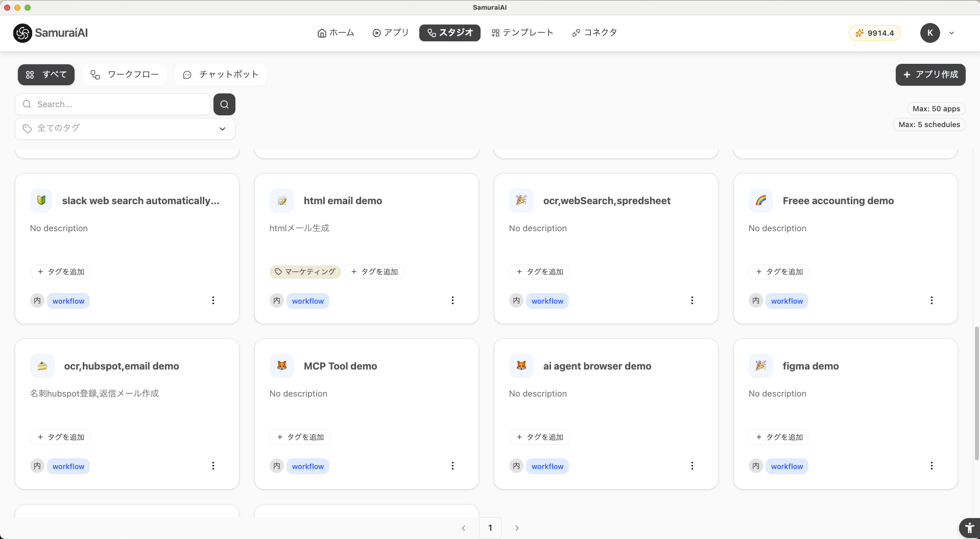Click the fox icon on MCP Tool demo
980x539 pixels.
click(282, 366)
